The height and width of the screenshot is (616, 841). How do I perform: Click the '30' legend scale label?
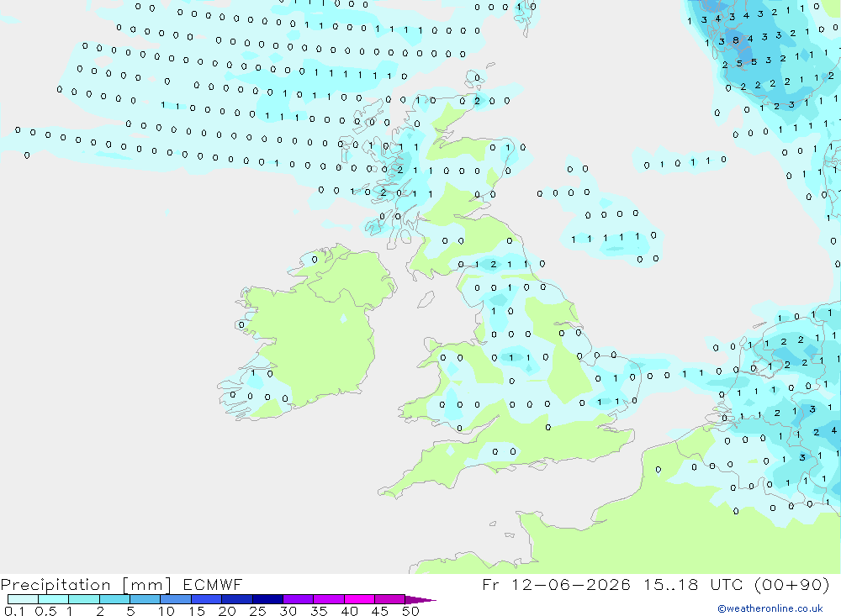point(288,611)
